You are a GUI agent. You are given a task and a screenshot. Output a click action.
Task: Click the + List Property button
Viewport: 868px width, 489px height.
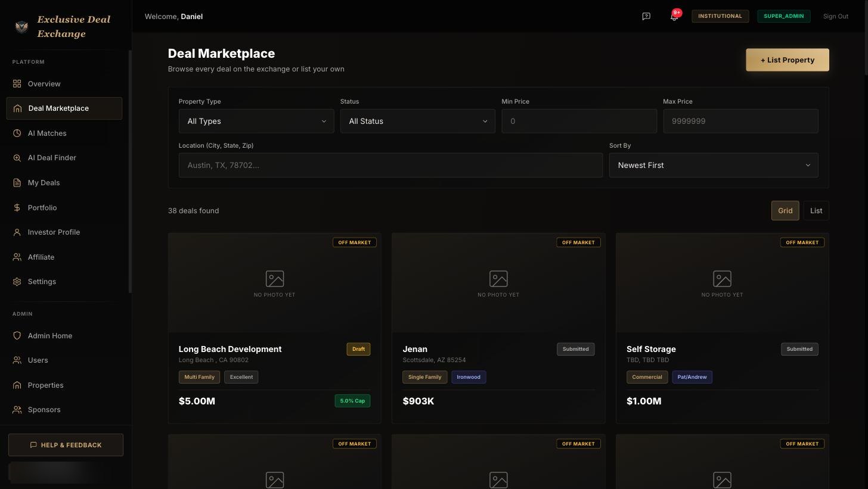pos(788,60)
